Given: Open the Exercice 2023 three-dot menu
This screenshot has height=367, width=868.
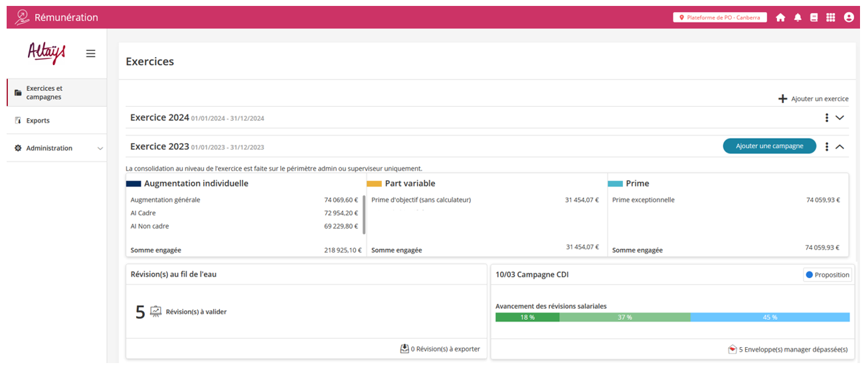Looking at the screenshot, I should (x=827, y=147).
